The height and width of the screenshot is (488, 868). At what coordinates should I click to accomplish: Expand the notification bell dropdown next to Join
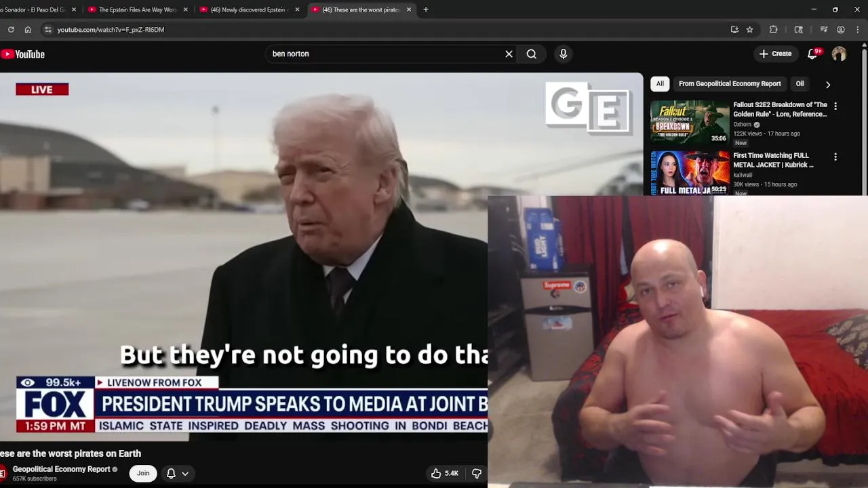[x=178, y=473]
